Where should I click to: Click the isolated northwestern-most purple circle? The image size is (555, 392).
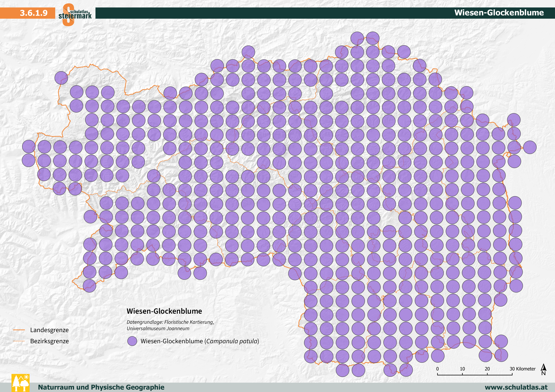(x=61, y=78)
